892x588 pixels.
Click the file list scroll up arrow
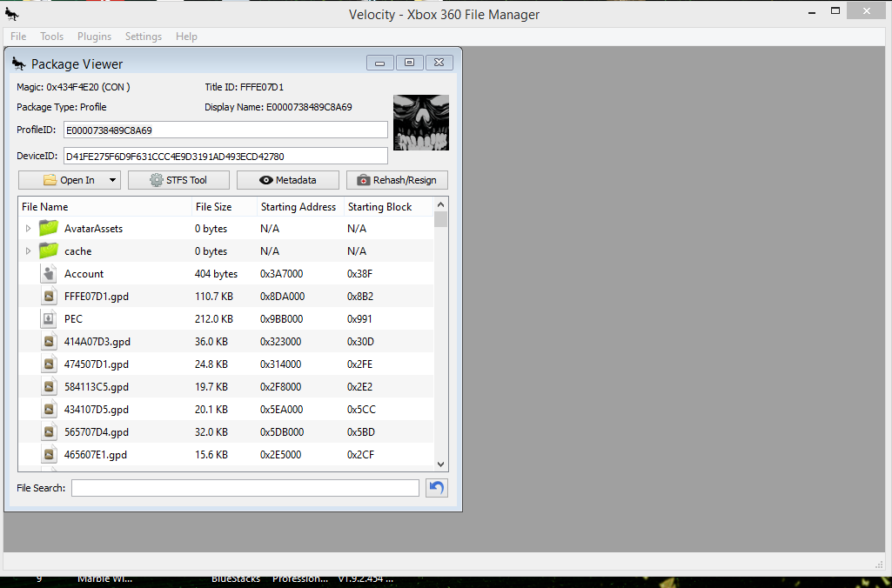click(441, 204)
